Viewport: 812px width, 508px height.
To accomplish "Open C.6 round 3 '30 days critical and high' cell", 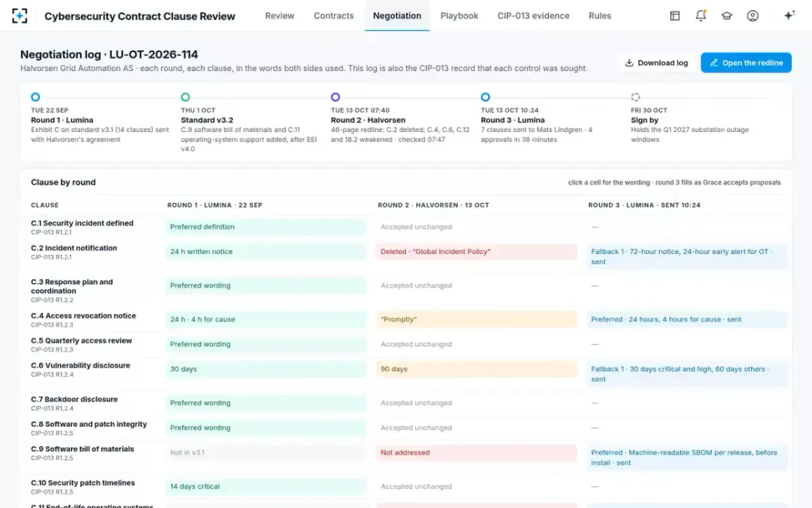I will [x=687, y=374].
